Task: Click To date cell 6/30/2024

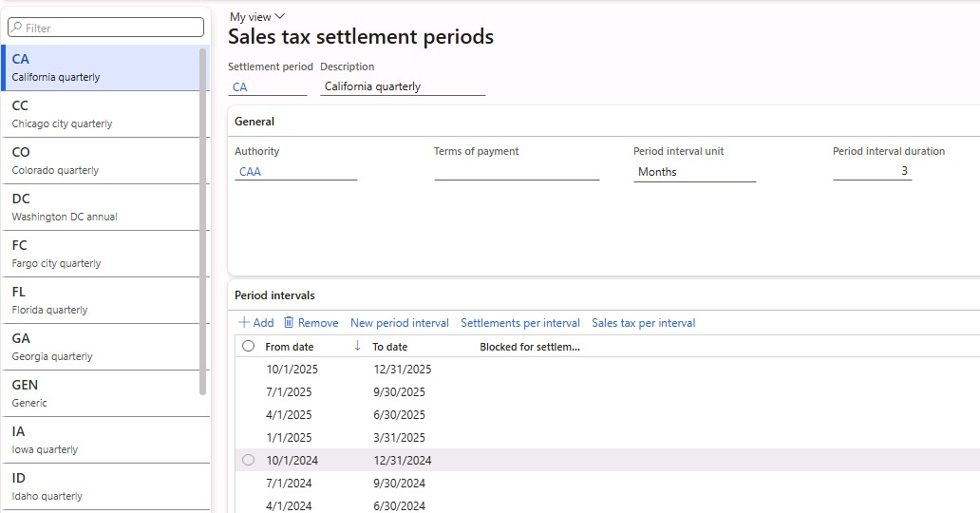Action: click(x=400, y=505)
